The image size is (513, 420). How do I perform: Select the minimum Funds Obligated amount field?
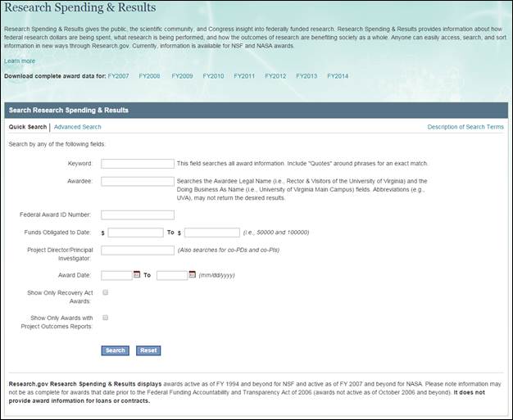point(136,233)
